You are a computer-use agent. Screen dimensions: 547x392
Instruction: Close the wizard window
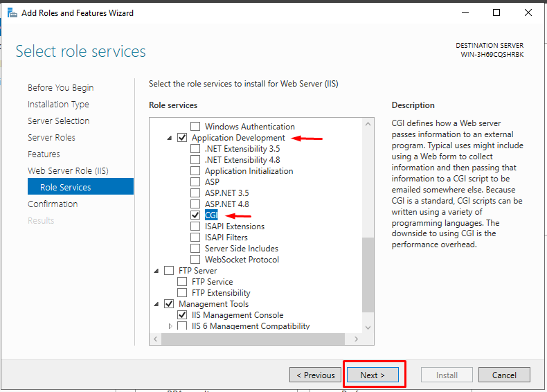point(528,13)
